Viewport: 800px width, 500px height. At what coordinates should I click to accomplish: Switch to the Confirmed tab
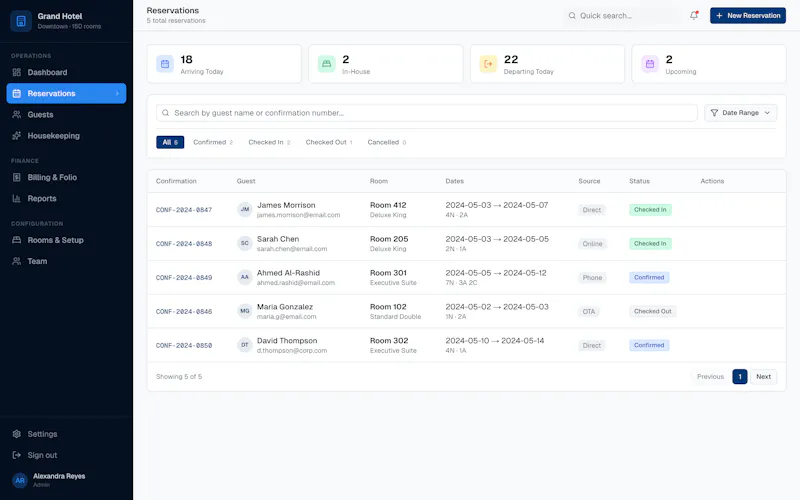pyautogui.click(x=213, y=142)
